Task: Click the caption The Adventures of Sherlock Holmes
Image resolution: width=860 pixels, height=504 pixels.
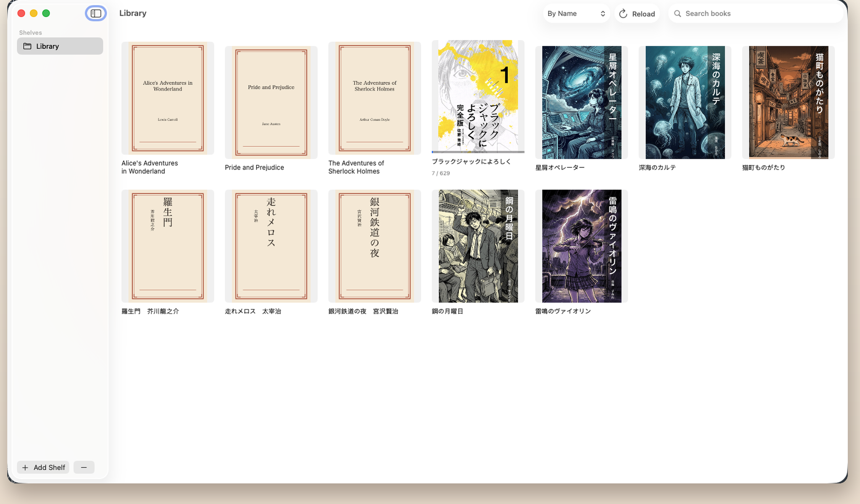Action: click(x=356, y=167)
